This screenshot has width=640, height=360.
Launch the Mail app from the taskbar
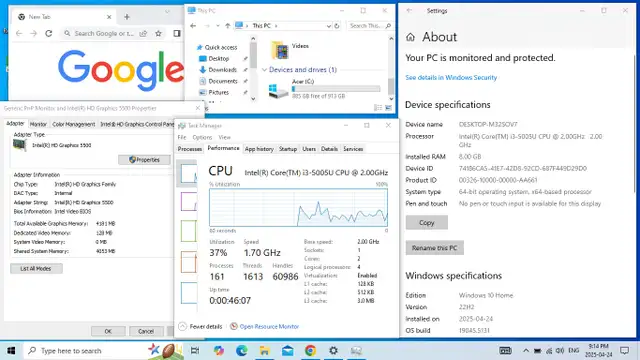287,350
